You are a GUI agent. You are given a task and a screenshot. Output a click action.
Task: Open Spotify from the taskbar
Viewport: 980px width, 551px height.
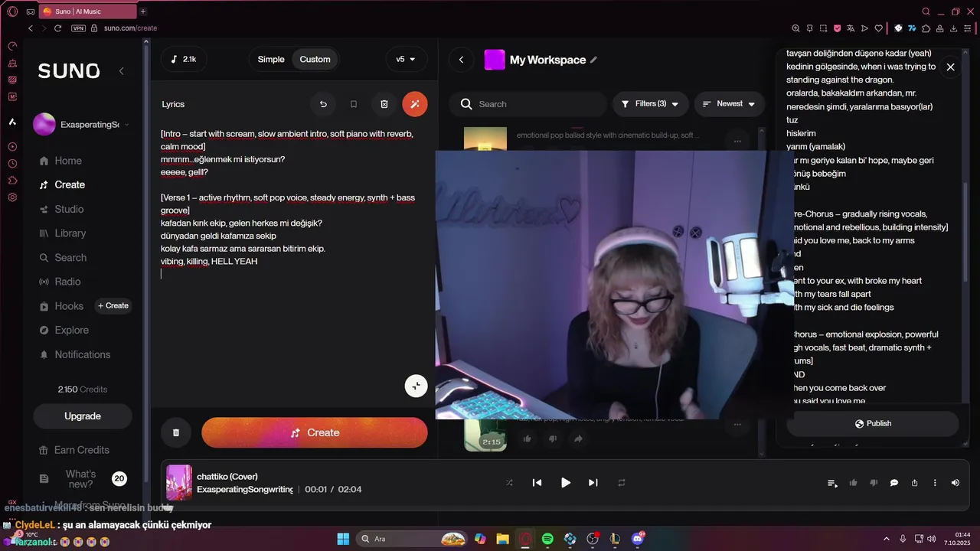[x=547, y=539]
